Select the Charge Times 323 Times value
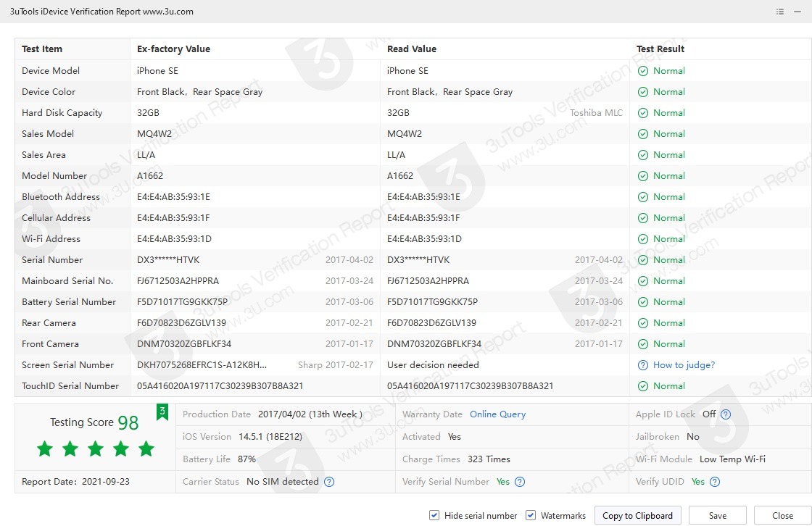Image resolution: width=812 pixels, height=526 pixels. tap(489, 459)
